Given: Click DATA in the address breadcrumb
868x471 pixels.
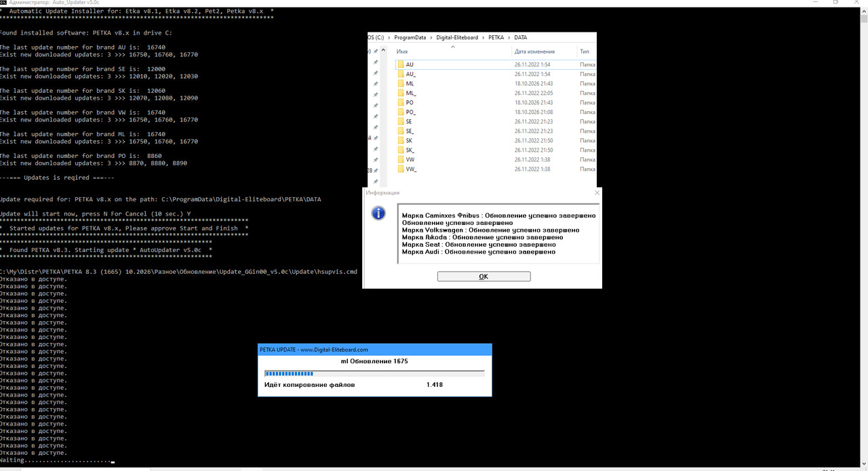Looking at the screenshot, I should (x=520, y=37).
